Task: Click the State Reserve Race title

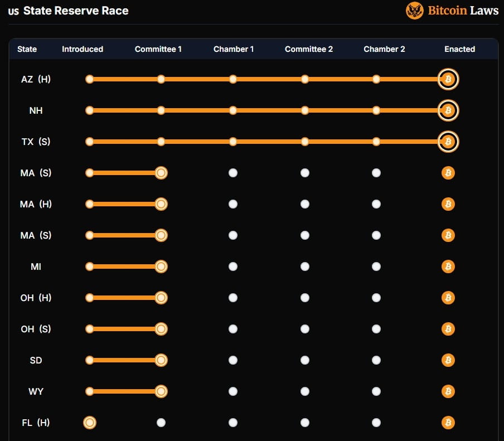Action: 76,10
